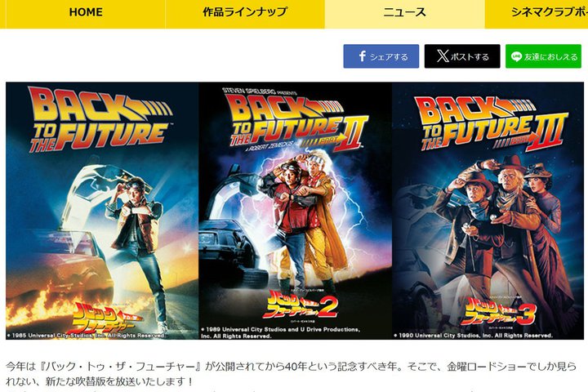Click the Facebook logo icon

[363, 56]
